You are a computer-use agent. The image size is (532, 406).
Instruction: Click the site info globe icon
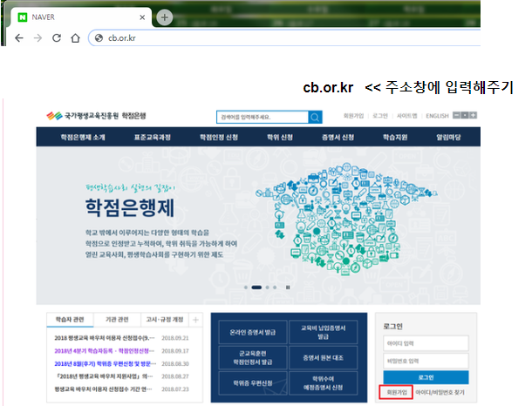pyautogui.click(x=99, y=38)
